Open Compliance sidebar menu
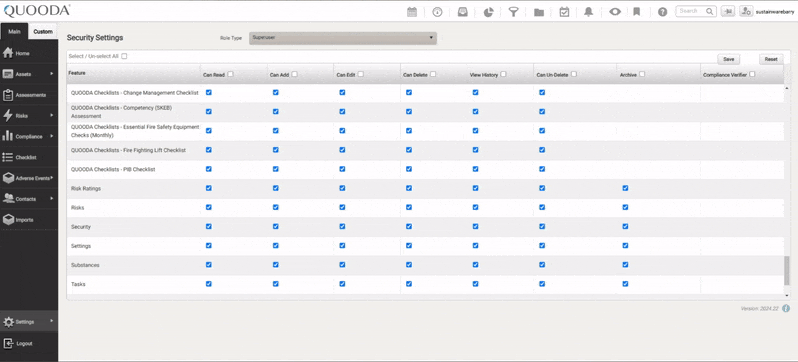The image size is (798, 362). pyautogui.click(x=29, y=136)
